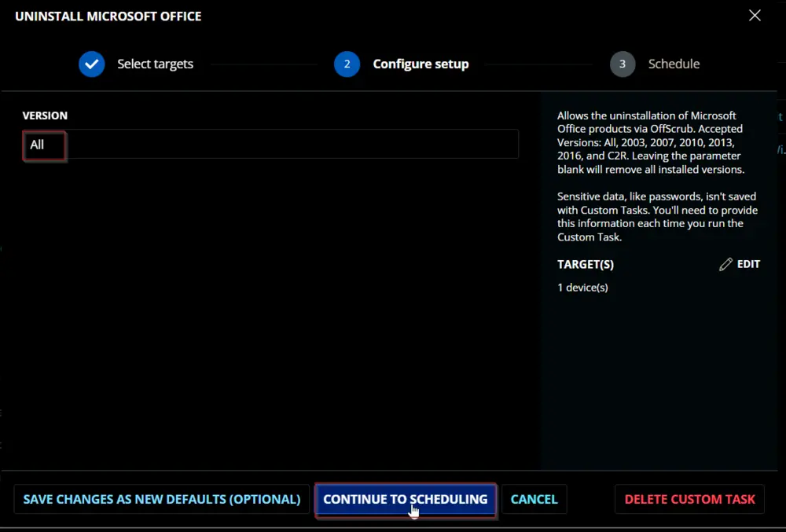Close the Uninstall Microsoft Office dialog
Screen dimensions: 786x532
(x=755, y=16)
